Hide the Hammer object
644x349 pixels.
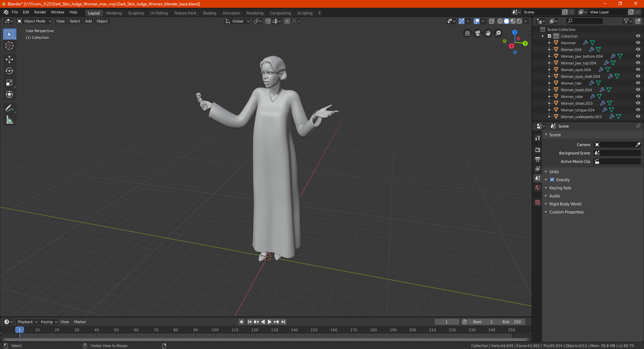point(638,43)
